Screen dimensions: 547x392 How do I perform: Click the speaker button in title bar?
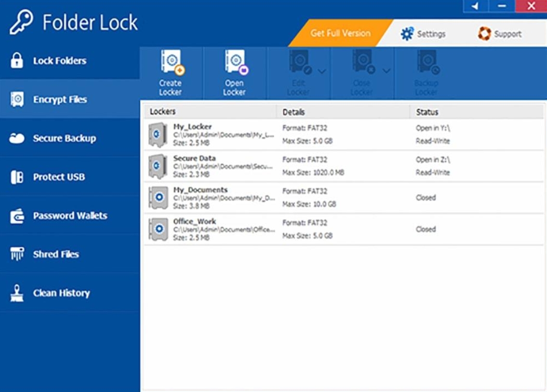tap(475, 6)
